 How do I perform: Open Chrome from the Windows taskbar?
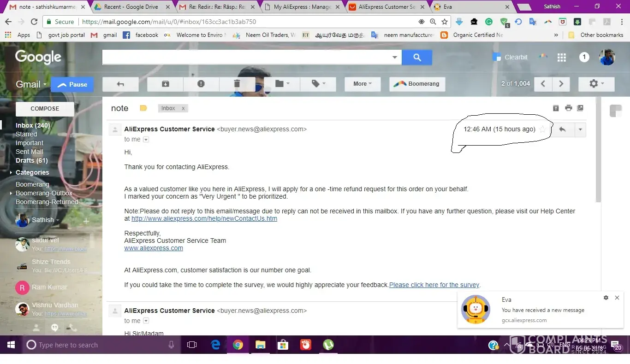(x=238, y=345)
